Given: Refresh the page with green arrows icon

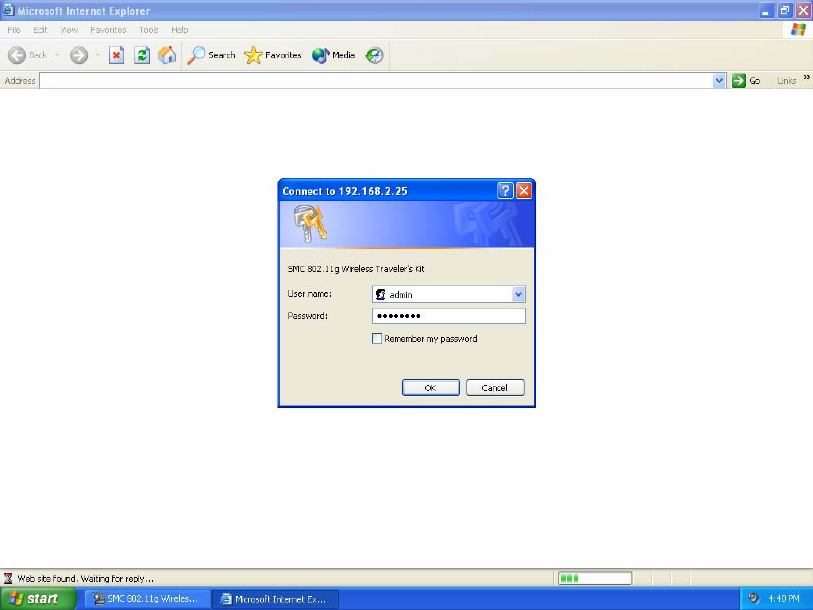Looking at the screenshot, I should [x=142, y=55].
